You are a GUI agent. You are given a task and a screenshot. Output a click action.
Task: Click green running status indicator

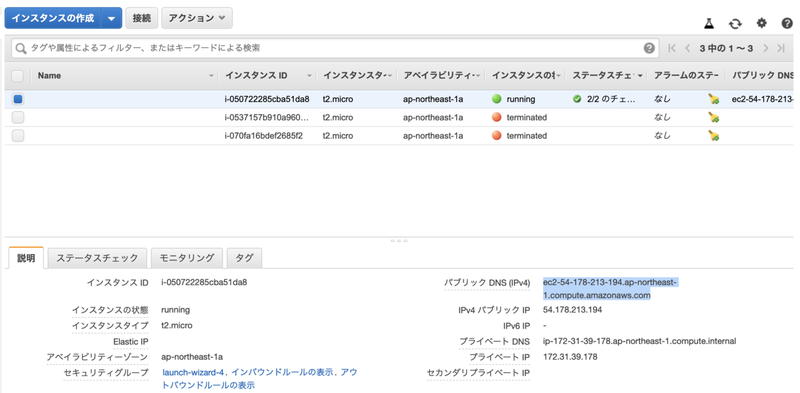496,99
